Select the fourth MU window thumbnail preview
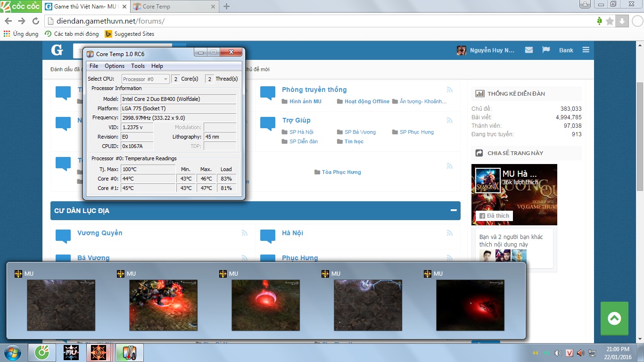This screenshot has width=644, height=362. (368, 305)
